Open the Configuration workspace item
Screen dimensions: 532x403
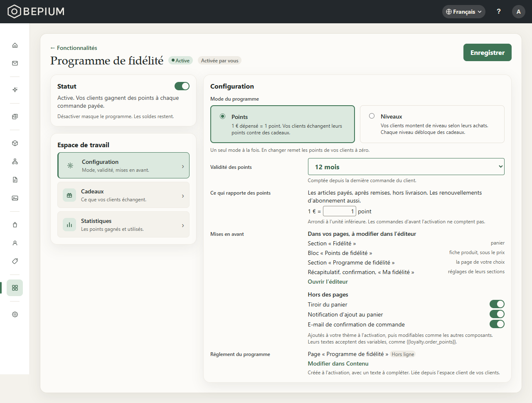point(123,166)
